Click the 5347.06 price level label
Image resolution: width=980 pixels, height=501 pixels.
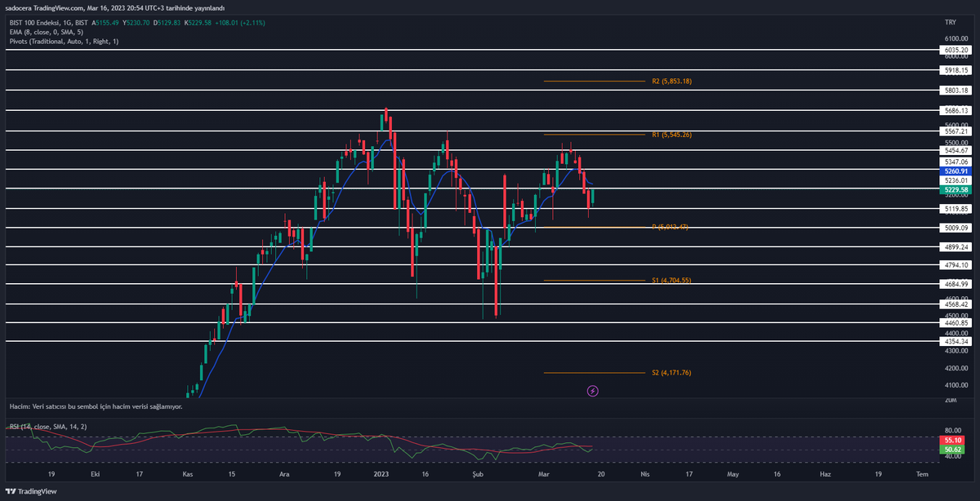tap(955, 162)
